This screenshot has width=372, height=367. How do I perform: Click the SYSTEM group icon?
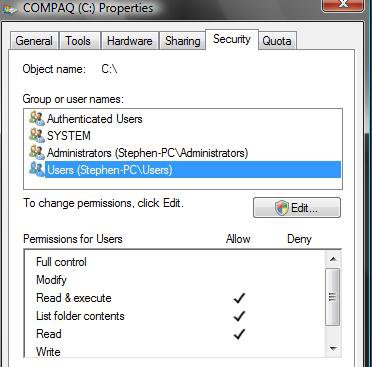coord(37,135)
